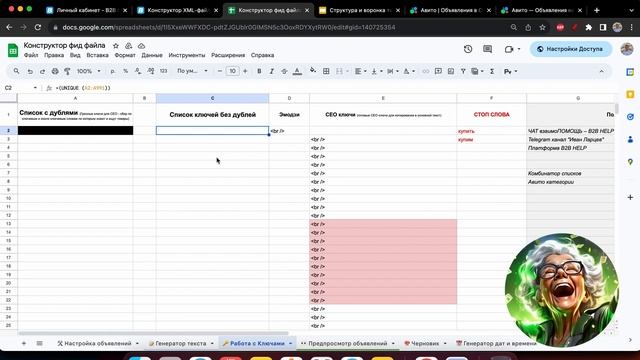The width and height of the screenshot is (640, 360).
Task: Activate the paint format tool
Action: pyautogui.click(x=67, y=71)
